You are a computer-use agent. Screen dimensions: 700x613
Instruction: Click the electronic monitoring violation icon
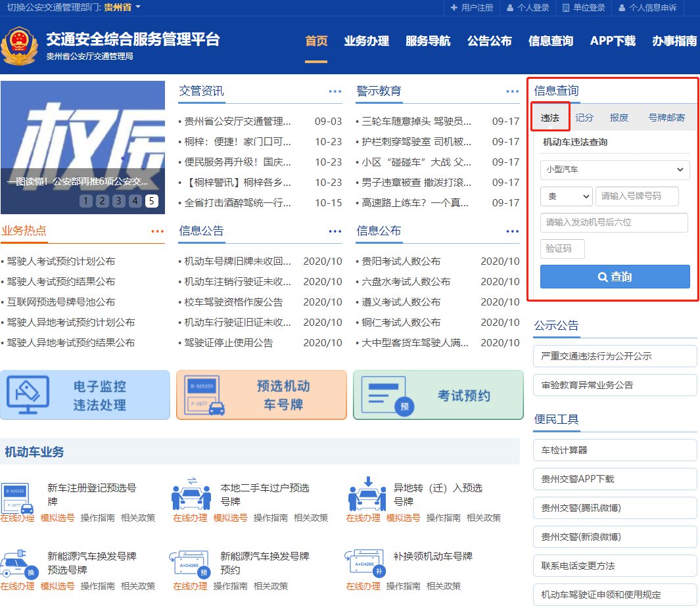click(x=28, y=395)
